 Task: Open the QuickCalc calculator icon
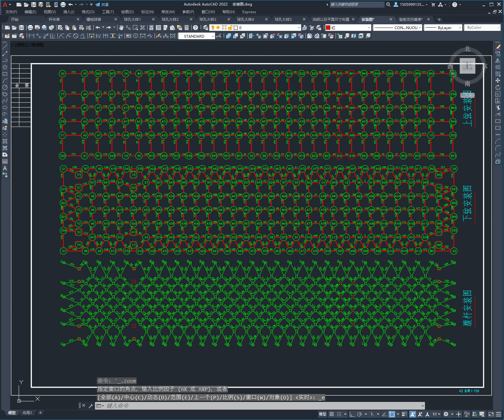(x=187, y=28)
